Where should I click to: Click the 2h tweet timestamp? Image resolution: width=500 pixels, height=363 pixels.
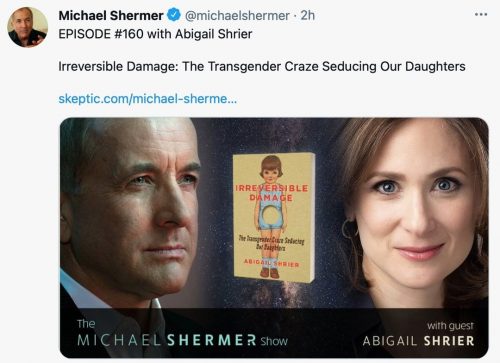pyautogui.click(x=307, y=15)
